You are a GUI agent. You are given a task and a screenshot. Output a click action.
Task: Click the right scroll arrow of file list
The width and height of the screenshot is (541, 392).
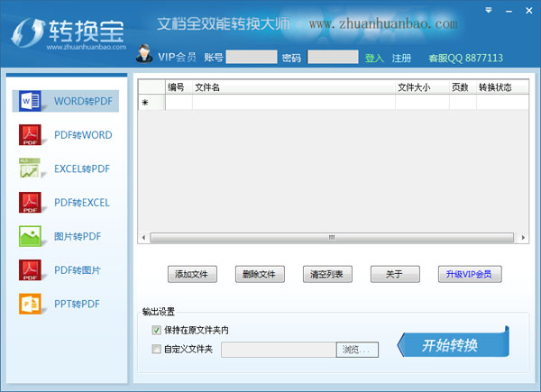523,238
